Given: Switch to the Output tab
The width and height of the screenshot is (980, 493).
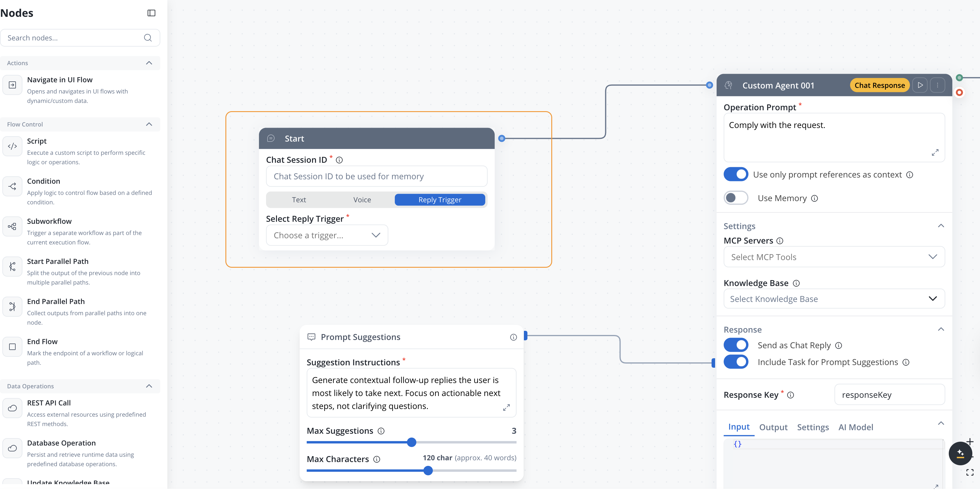Looking at the screenshot, I should (x=773, y=427).
